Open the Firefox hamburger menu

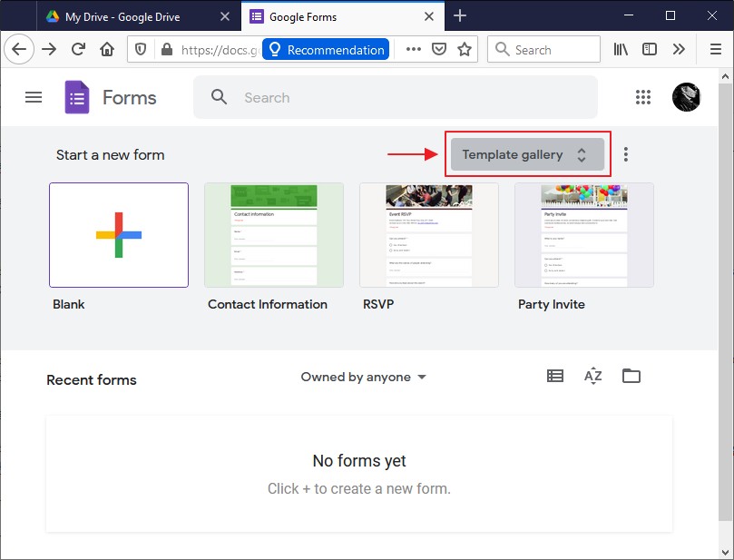(715, 49)
